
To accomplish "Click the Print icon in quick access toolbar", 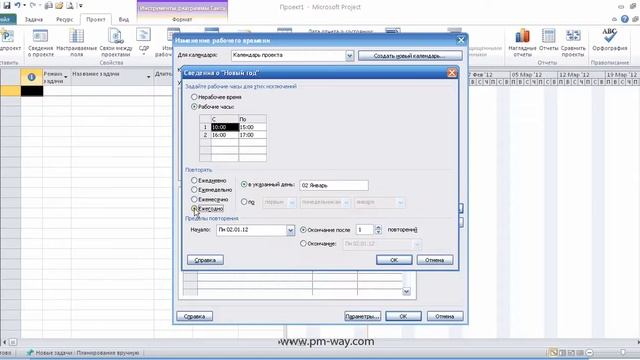I will 49,6.
